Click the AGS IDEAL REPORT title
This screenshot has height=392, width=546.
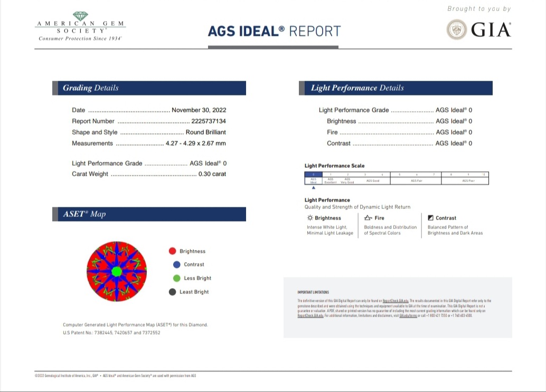pos(274,31)
